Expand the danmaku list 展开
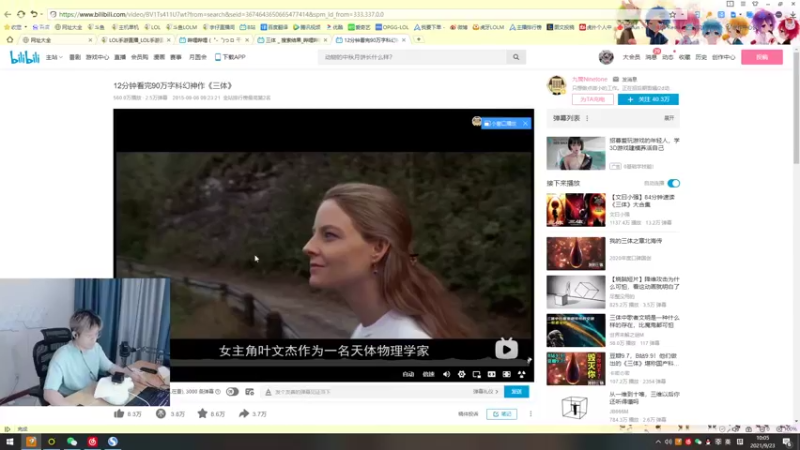800x450 pixels. coord(669,118)
